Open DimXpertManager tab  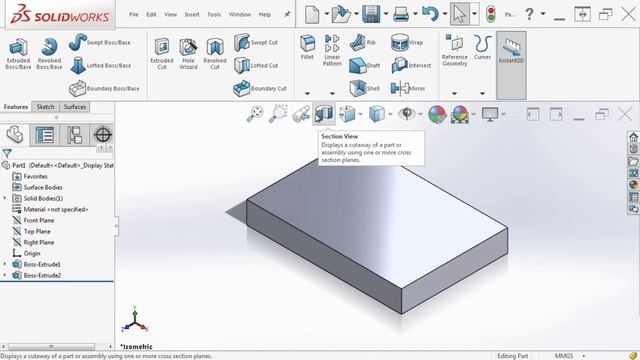tap(102, 134)
